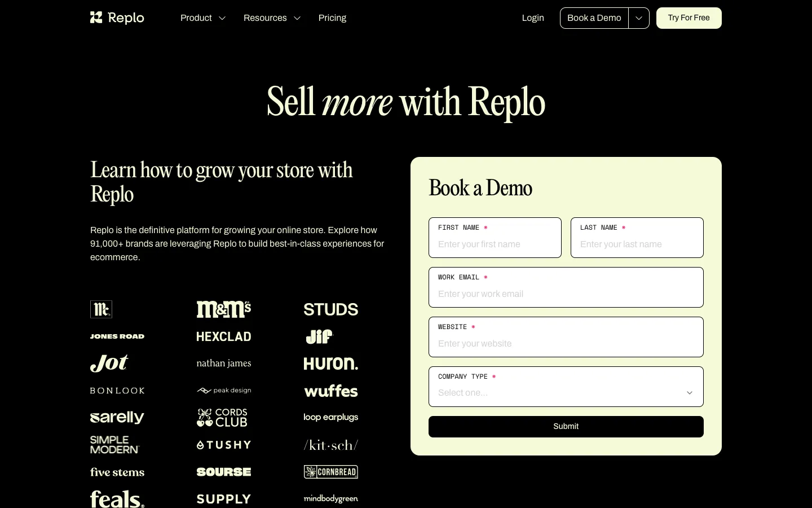Click the paragraph mentioning 91,000+ brands
This screenshot has height=508, width=812.
click(237, 244)
